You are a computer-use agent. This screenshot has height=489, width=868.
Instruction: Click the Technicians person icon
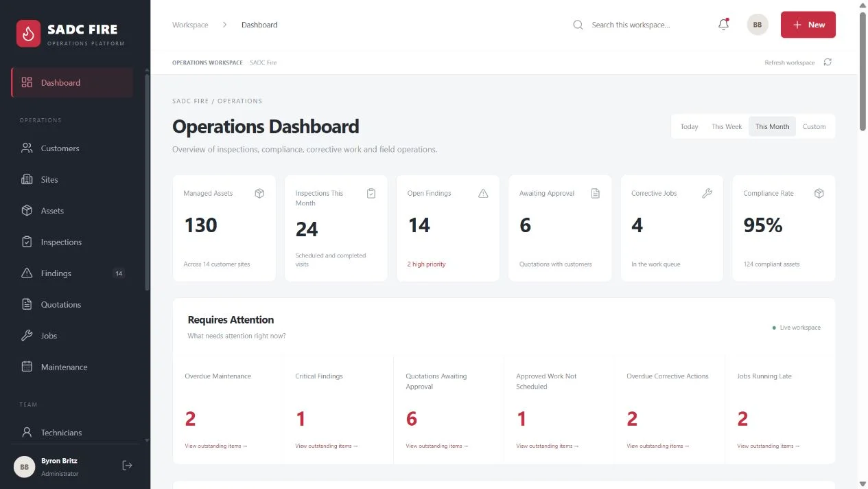point(27,433)
